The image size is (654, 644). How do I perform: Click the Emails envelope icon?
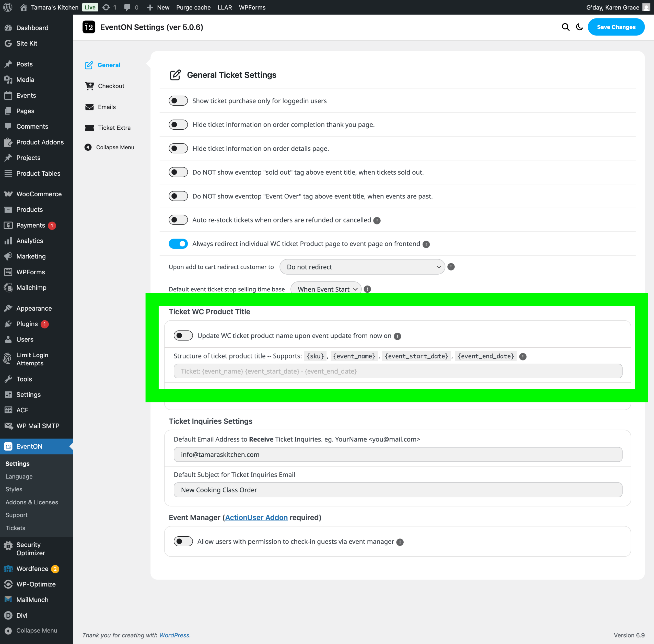[x=89, y=107]
